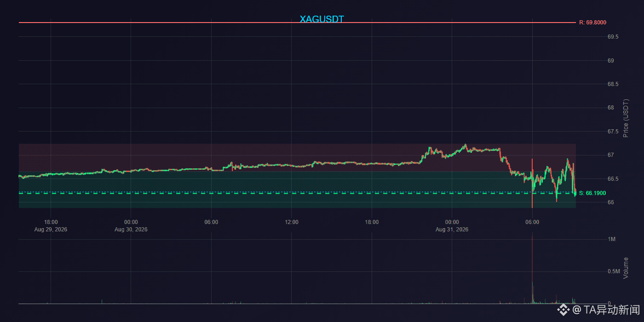Click the 66.5 price axis tick
The width and height of the screenshot is (644, 322).
pyautogui.click(x=613, y=179)
